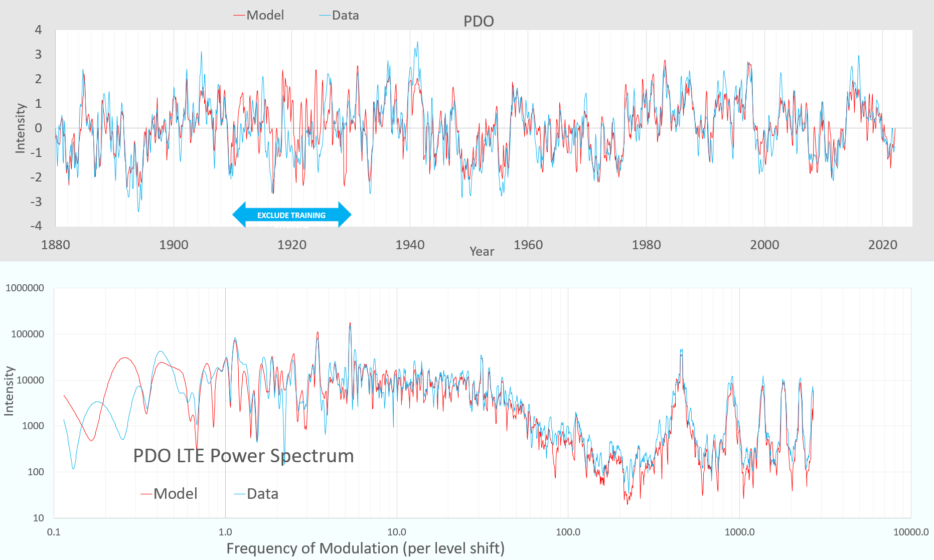Click the 2 label on PDO intensity axis

(x=38, y=79)
